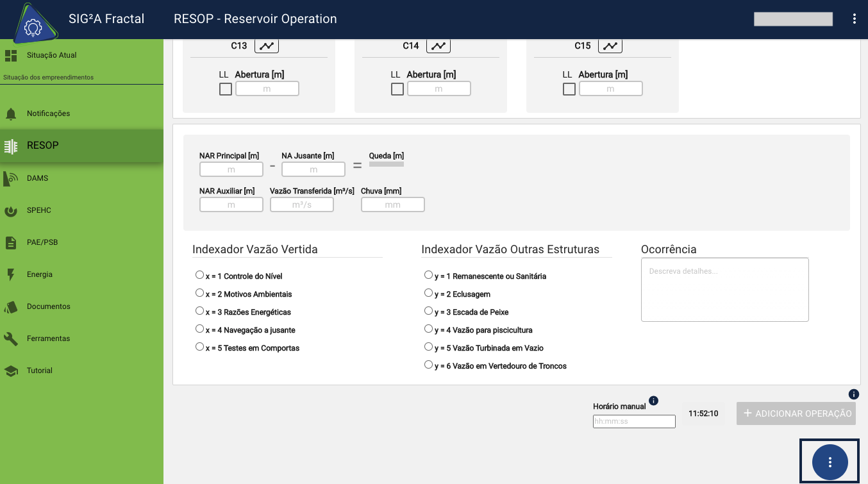Viewport: 868px width, 484px height.
Task: Open the PAE/PSB section
Action: (10, 242)
